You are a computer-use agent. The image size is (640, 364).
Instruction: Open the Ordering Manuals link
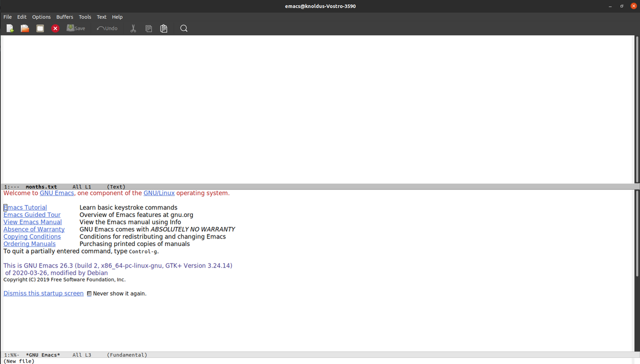click(x=29, y=244)
